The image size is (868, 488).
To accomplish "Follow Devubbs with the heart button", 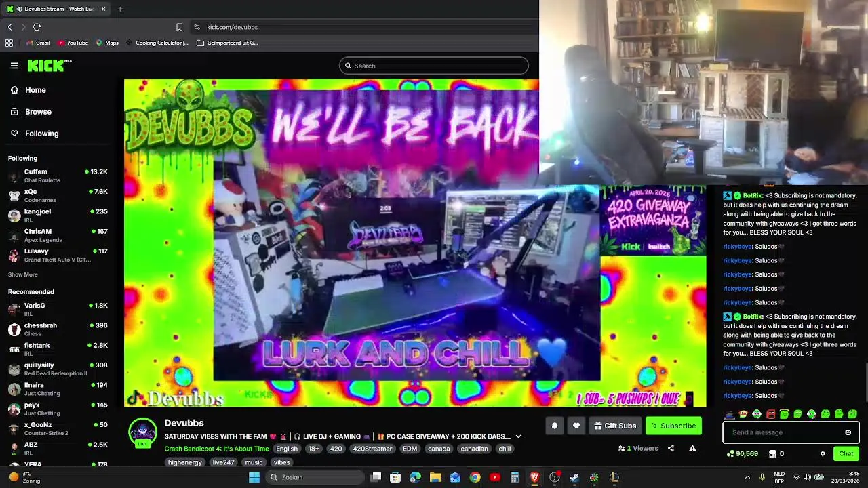I will tap(576, 426).
